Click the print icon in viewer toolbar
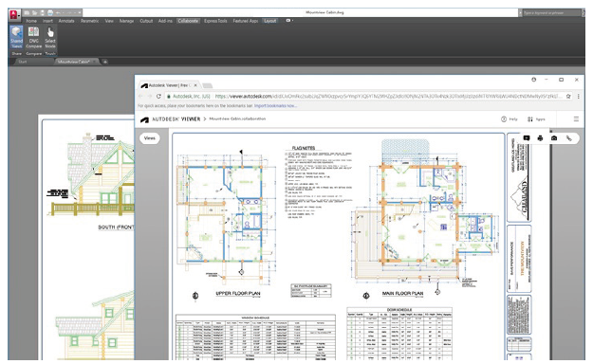The image size is (593, 364). pos(540,138)
